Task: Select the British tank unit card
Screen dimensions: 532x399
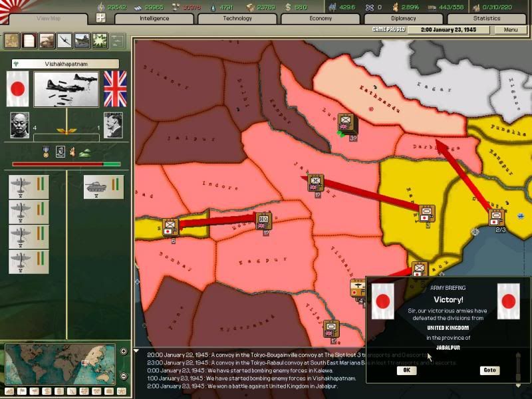Action: (104, 187)
